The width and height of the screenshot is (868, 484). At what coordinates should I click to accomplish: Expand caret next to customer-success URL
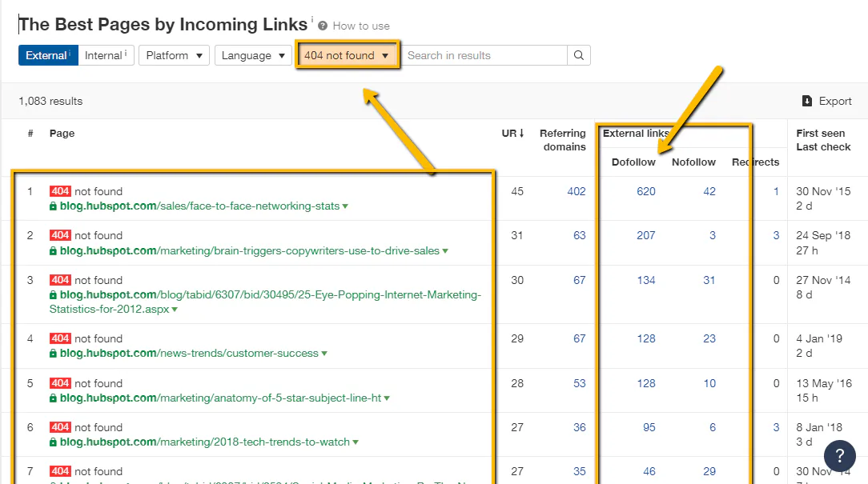324,354
